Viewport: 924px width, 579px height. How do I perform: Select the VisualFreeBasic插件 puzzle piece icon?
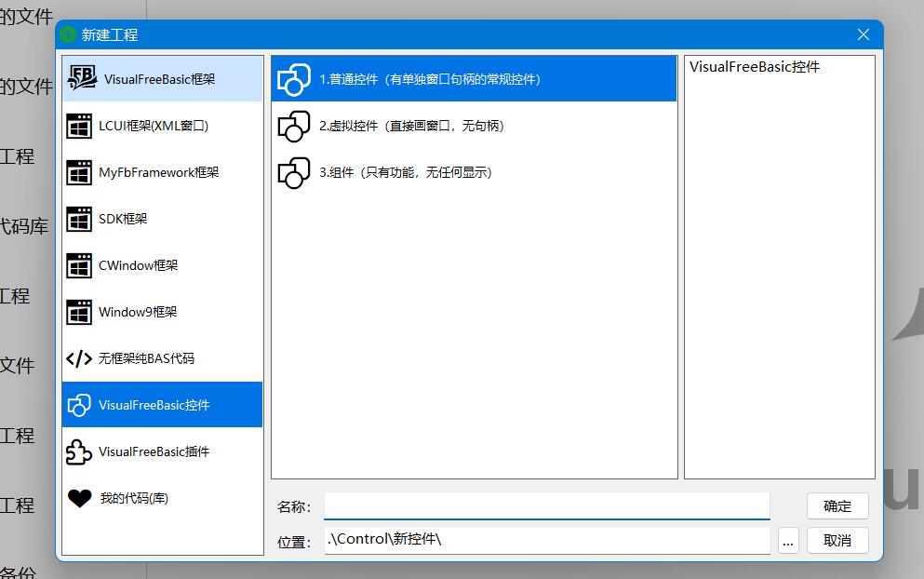[79, 451]
